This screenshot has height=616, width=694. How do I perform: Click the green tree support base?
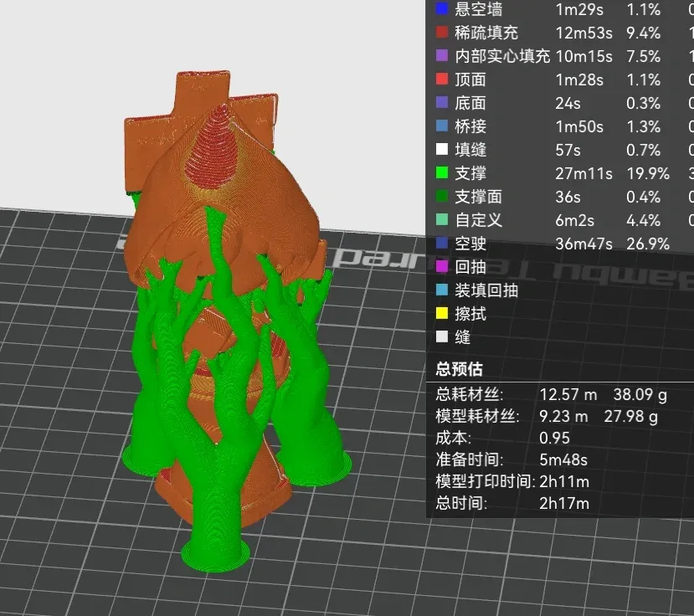(215, 554)
